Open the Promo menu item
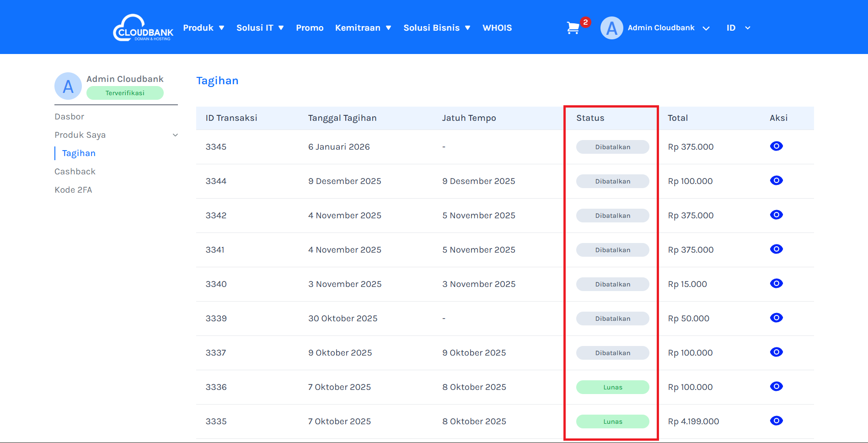Image resolution: width=868 pixels, height=443 pixels. click(x=310, y=28)
